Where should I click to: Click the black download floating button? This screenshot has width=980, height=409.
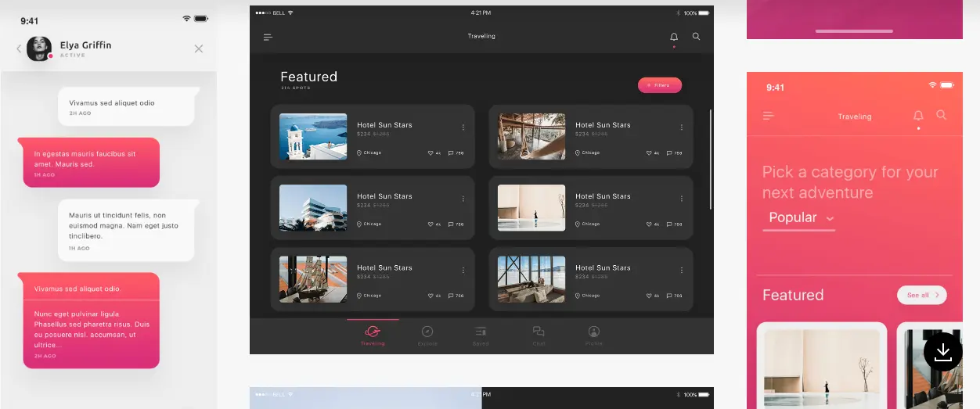click(943, 352)
